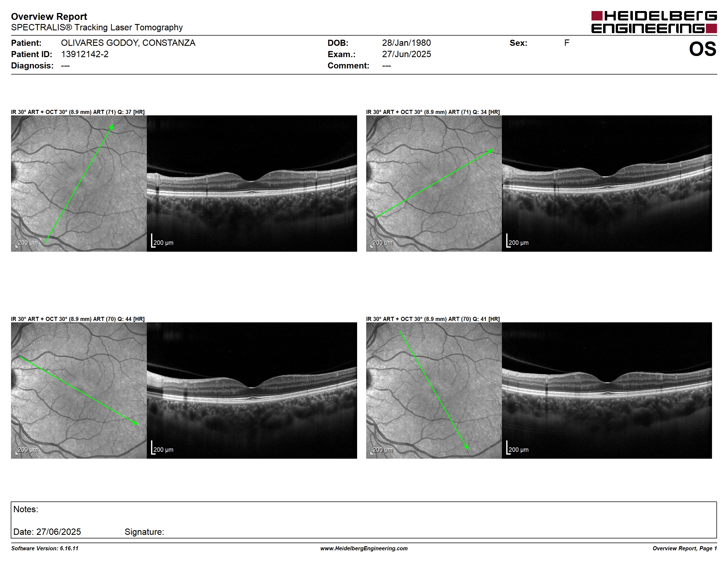
Task: Open the Q: 34 OCT B-scan image
Action: pyautogui.click(x=607, y=184)
